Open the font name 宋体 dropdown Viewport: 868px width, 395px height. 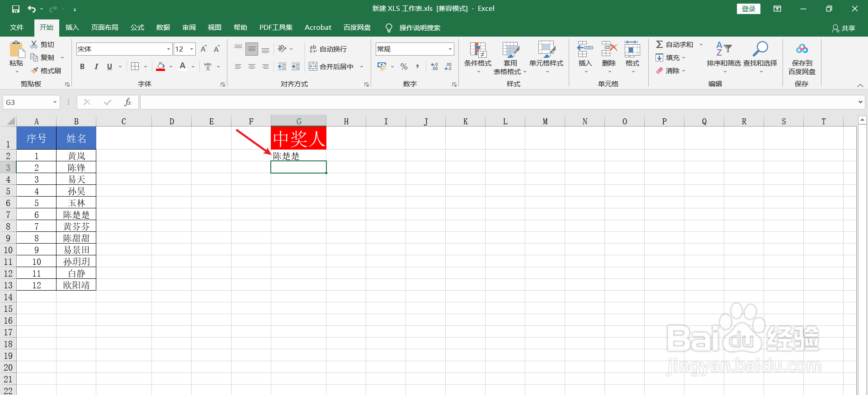[169, 49]
